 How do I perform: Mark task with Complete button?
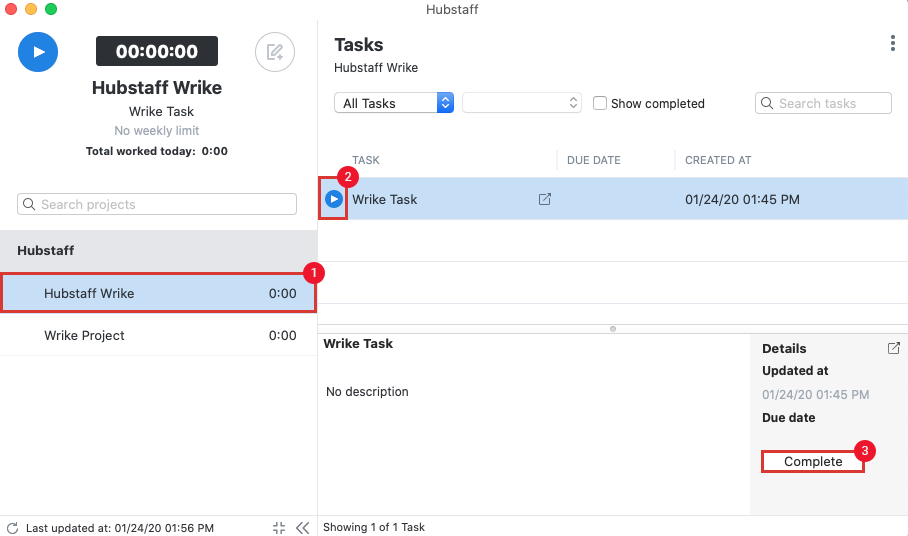813,461
